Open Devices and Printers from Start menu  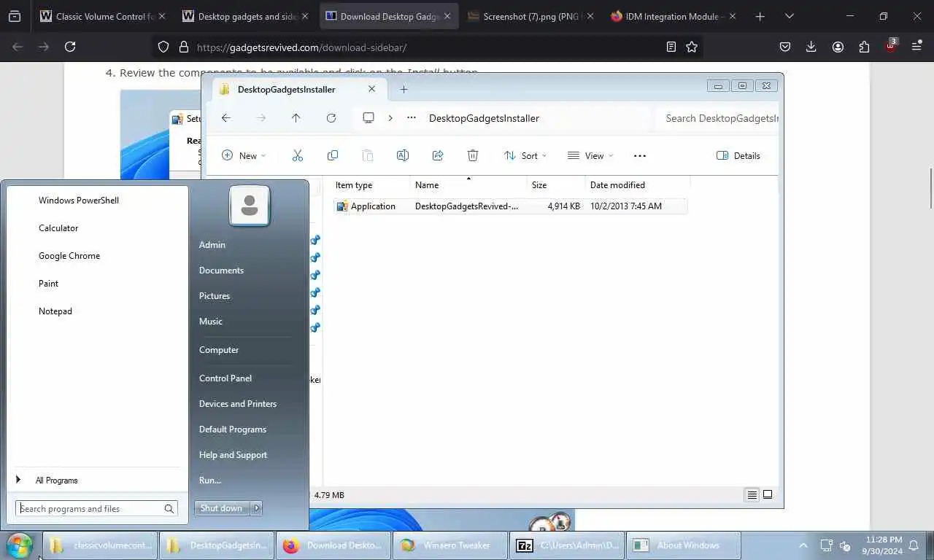(238, 404)
